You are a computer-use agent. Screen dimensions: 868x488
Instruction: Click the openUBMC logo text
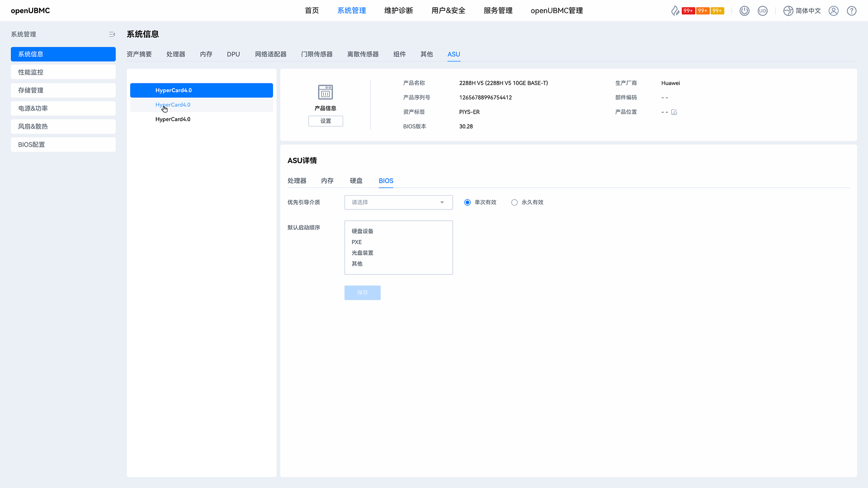(30, 11)
